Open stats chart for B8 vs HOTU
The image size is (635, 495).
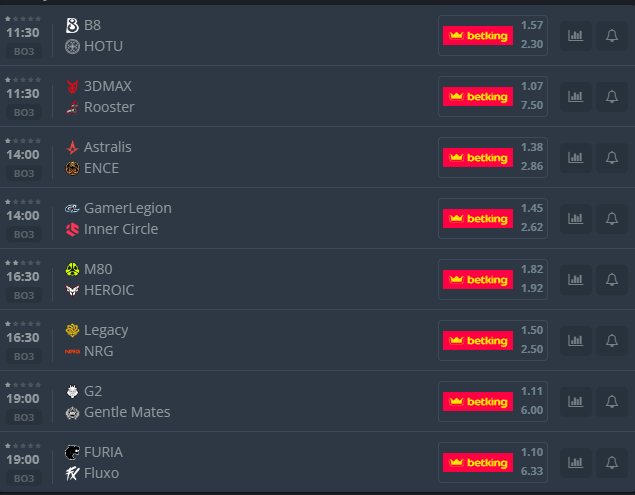(575, 36)
